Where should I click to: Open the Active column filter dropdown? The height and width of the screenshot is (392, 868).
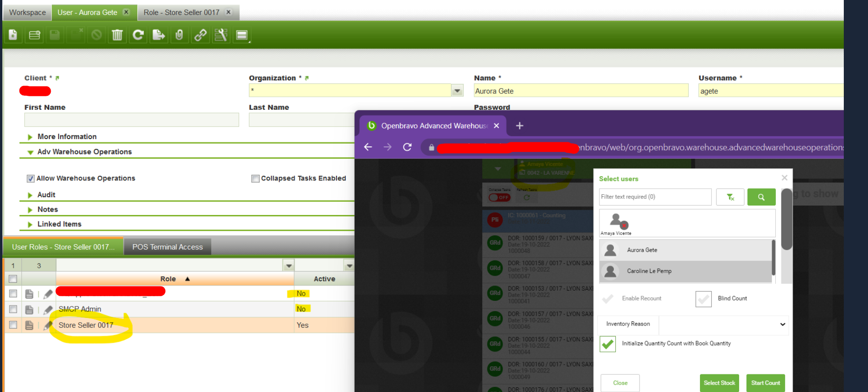[349, 266]
